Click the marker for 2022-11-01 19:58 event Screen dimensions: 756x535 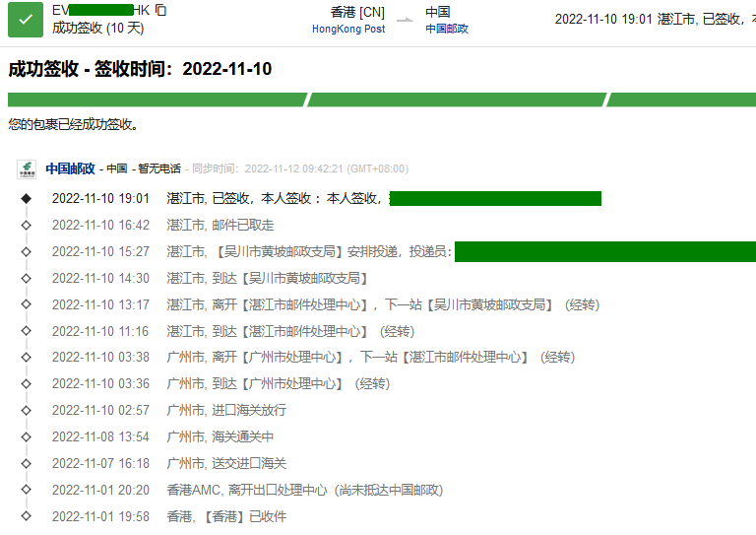27,516
